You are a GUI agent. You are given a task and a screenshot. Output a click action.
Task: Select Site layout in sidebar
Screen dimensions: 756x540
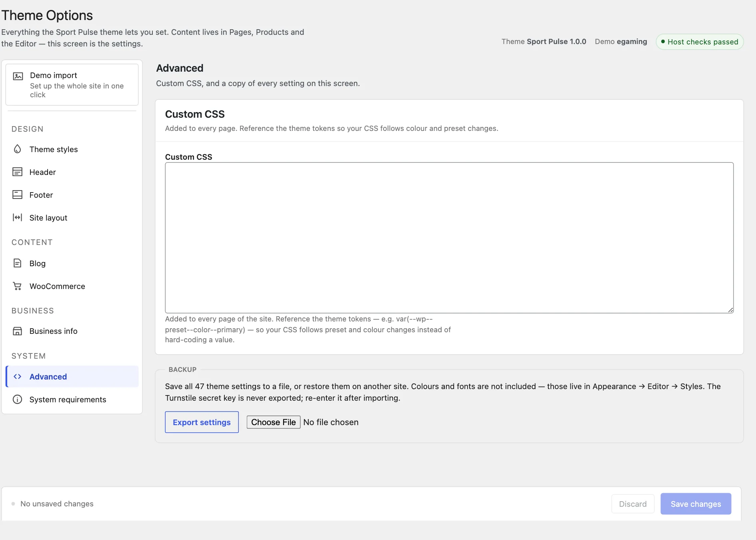click(72, 218)
